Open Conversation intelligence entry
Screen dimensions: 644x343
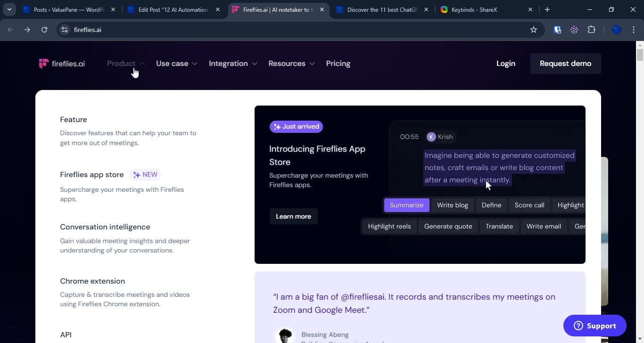tap(105, 227)
